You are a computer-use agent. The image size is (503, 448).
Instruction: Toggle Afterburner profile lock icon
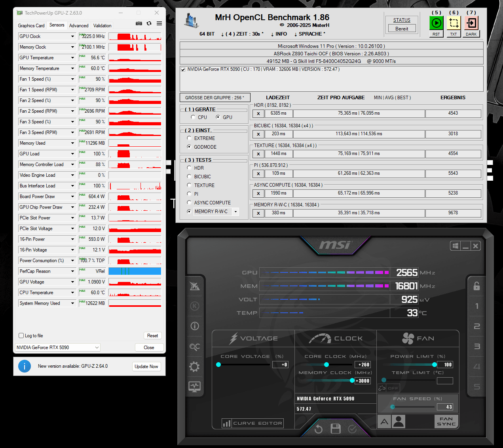click(x=476, y=285)
